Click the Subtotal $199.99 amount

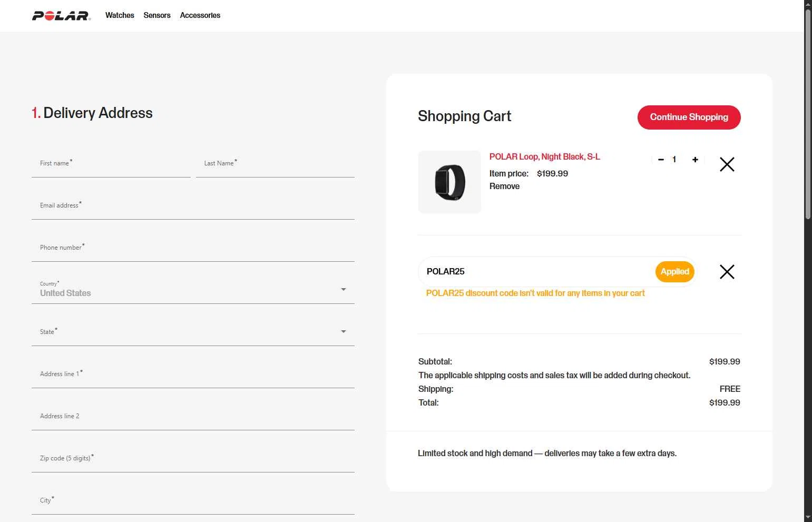(725, 362)
